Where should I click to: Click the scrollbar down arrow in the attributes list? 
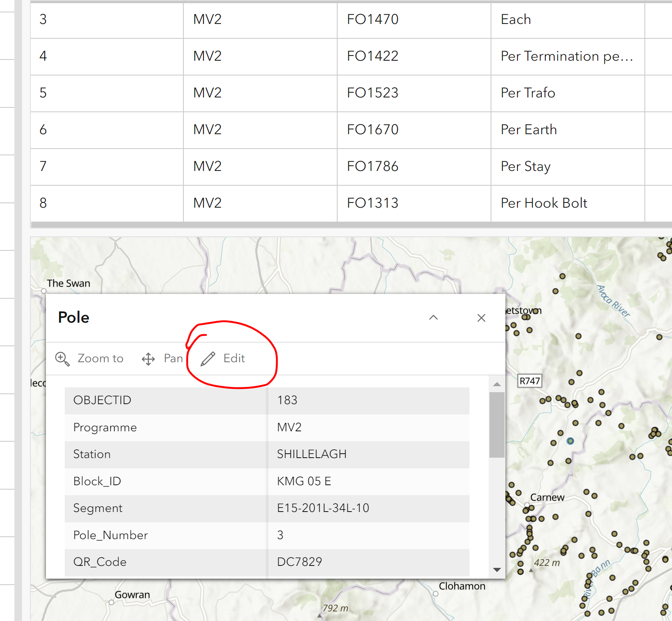497,570
